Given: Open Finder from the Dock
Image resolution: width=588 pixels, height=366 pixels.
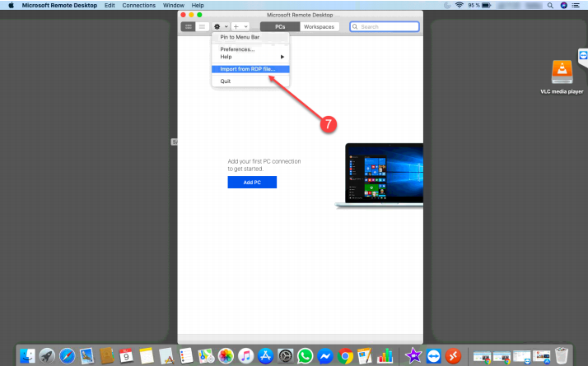Looking at the screenshot, I should click(29, 355).
